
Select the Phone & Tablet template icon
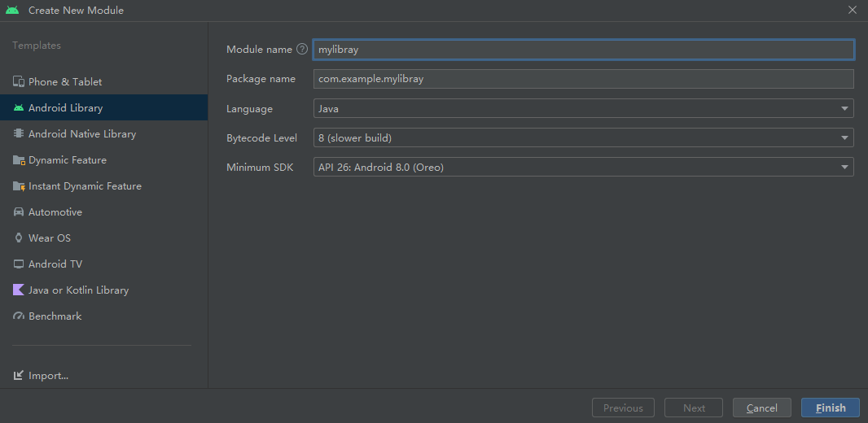tap(19, 82)
